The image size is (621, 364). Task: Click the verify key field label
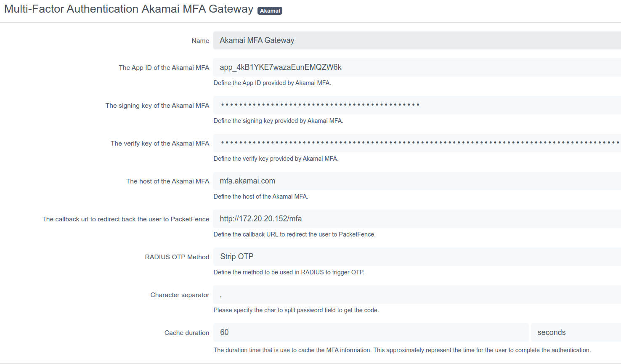coord(160,143)
